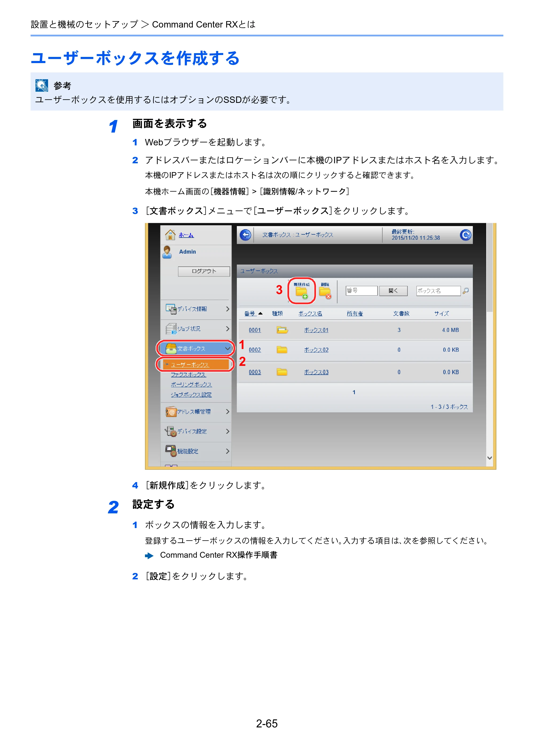Screen dimensions: 534x756
Task: Expand the デバイス情報 menu chevron
Action: (227, 309)
